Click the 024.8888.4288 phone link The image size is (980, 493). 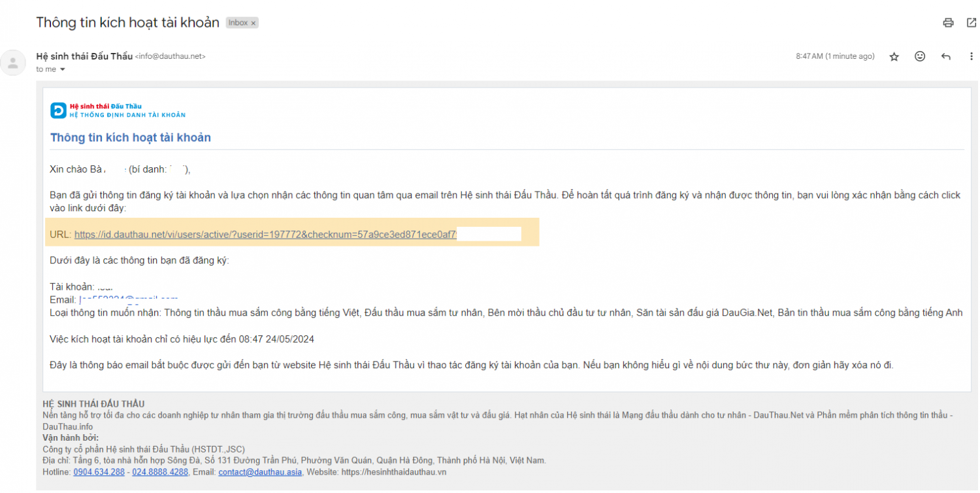click(x=160, y=472)
